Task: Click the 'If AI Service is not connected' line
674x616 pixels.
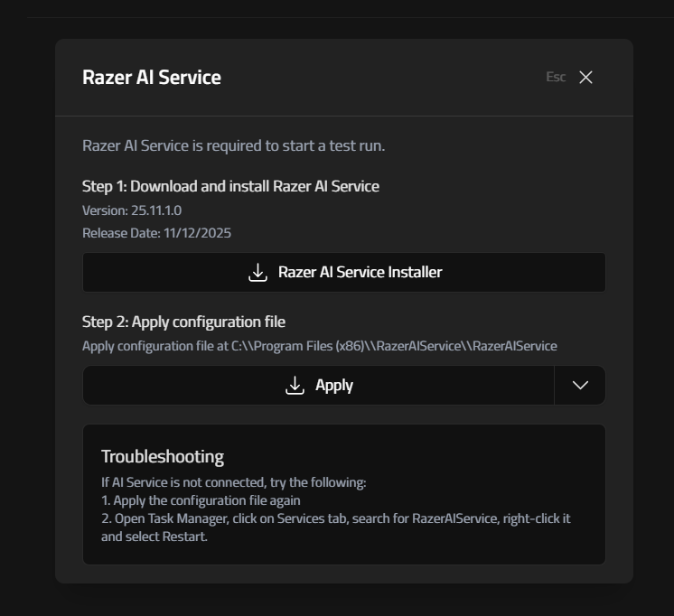Action: 233,482
